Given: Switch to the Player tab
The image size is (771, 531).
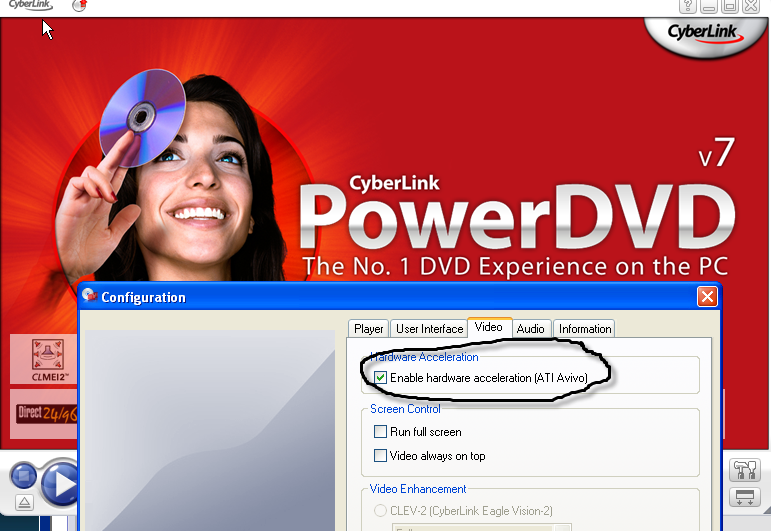Looking at the screenshot, I should pos(369,329).
